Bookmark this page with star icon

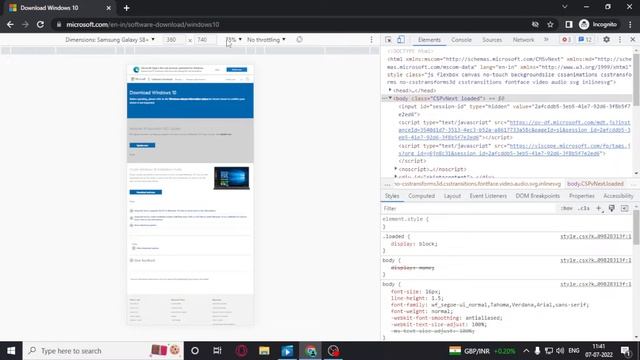tap(550, 24)
